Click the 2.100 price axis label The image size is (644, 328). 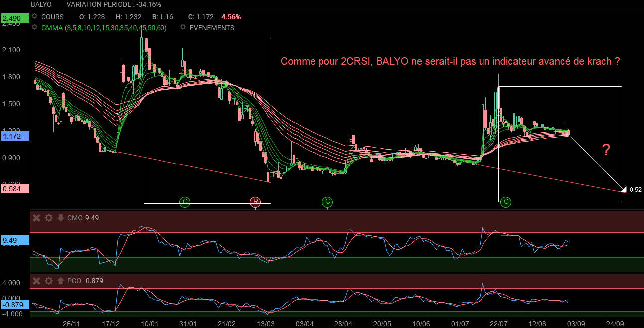click(x=12, y=50)
